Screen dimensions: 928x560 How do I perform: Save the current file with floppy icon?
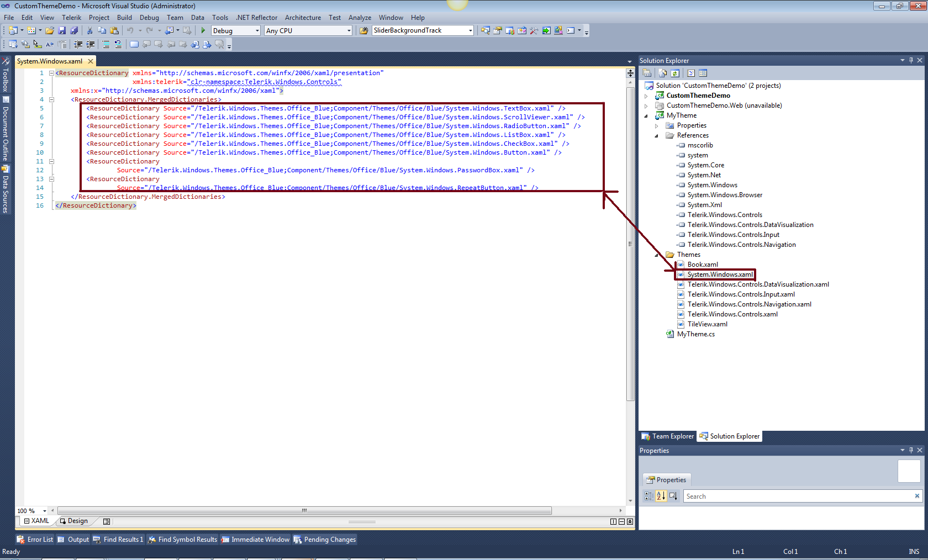[62, 31]
